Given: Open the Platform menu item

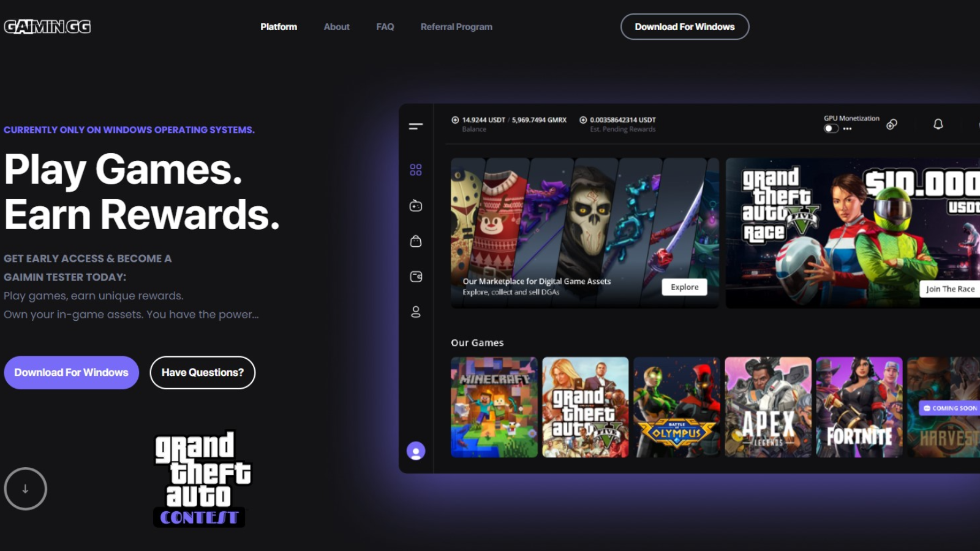Looking at the screenshot, I should tap(279, 27).
